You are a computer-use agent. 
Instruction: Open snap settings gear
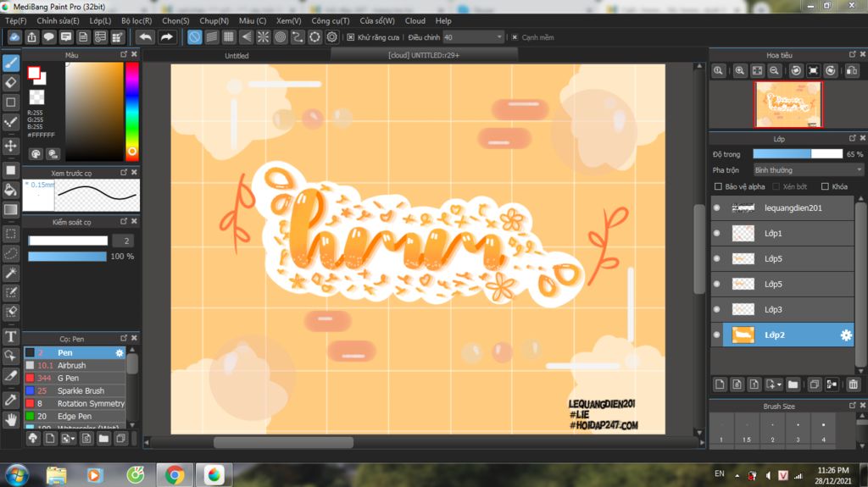[x=331, y=37]
